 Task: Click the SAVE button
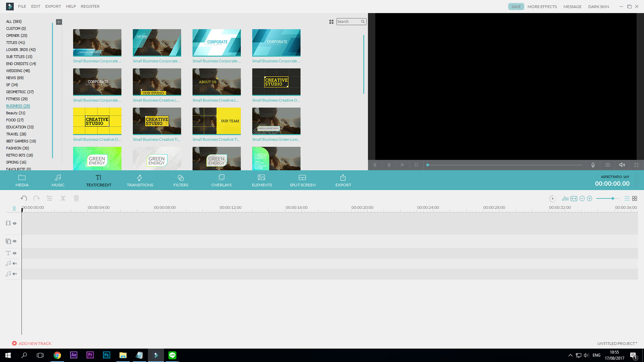(x=516, y=7)
